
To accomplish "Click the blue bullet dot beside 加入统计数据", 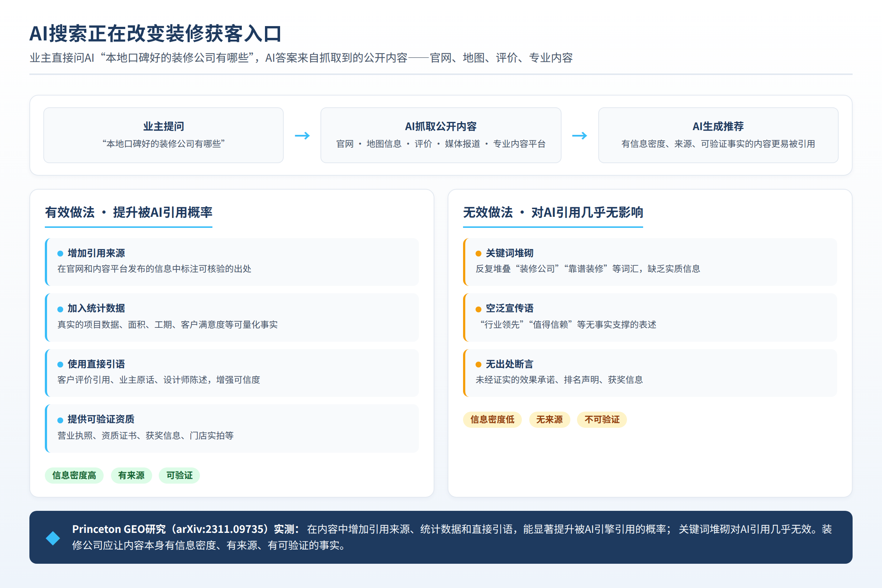I will click(x=60, y=309).
